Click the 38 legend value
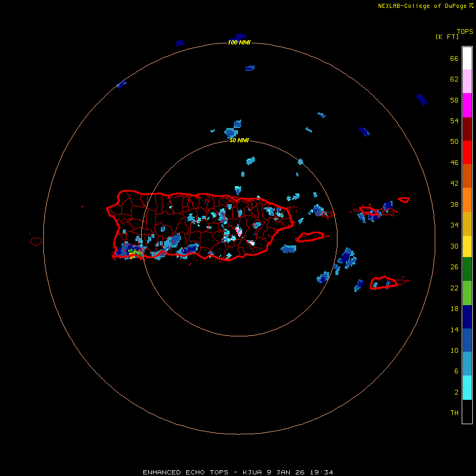476x476 pixels. 454,205
